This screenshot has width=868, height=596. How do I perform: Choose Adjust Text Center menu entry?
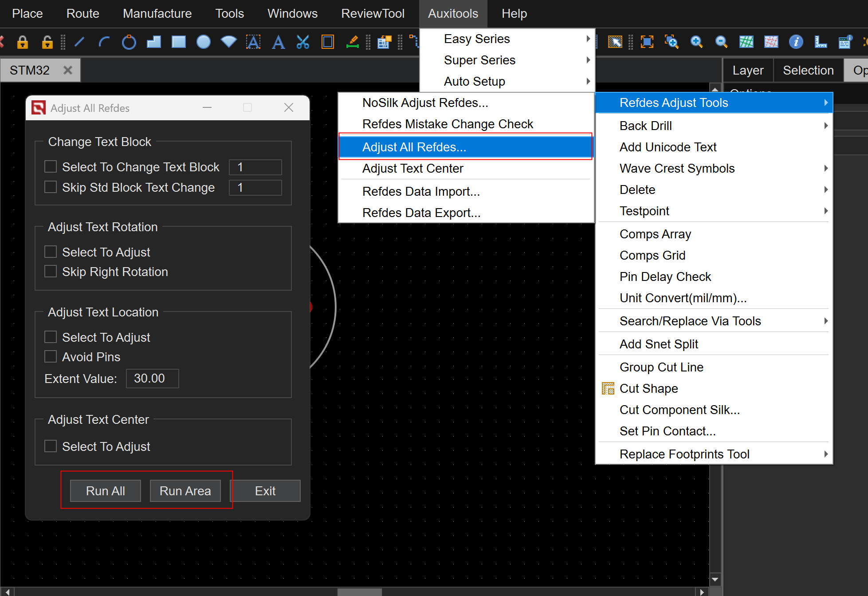[x=412, y=169]
